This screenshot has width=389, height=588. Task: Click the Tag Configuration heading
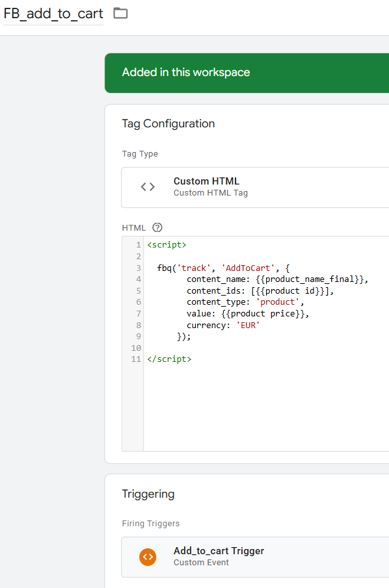coord(168,123)
